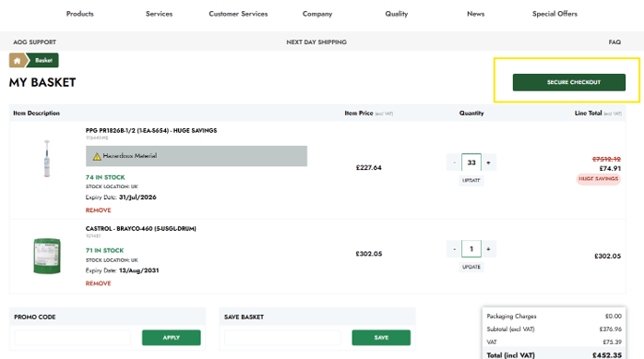Open the Products menu
This screenshot has width=644, height=359.
click(x=80, y=14)
